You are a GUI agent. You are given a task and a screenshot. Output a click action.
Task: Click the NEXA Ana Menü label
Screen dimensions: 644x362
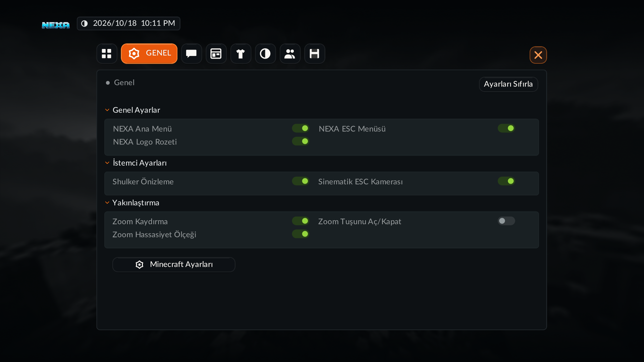[142, 129]
